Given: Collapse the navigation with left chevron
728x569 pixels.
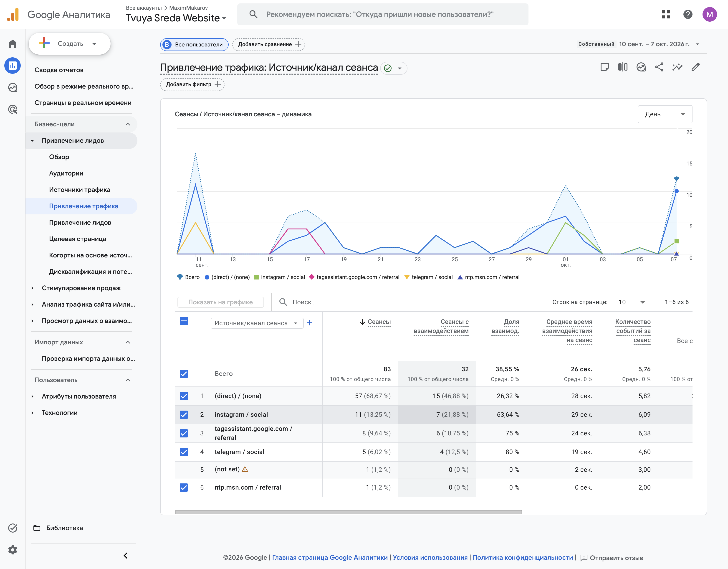Looking at the screenshot, I should (126, 555).
